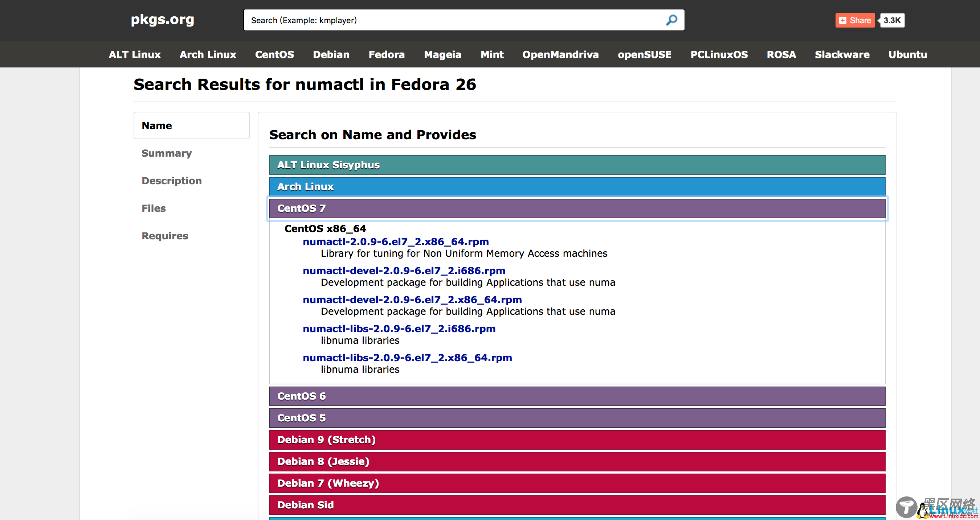Image resolution: width=980 pixels, height=520 pixels.
Task: Open CentOS in the distro menu
Action: tap(274, 54)
